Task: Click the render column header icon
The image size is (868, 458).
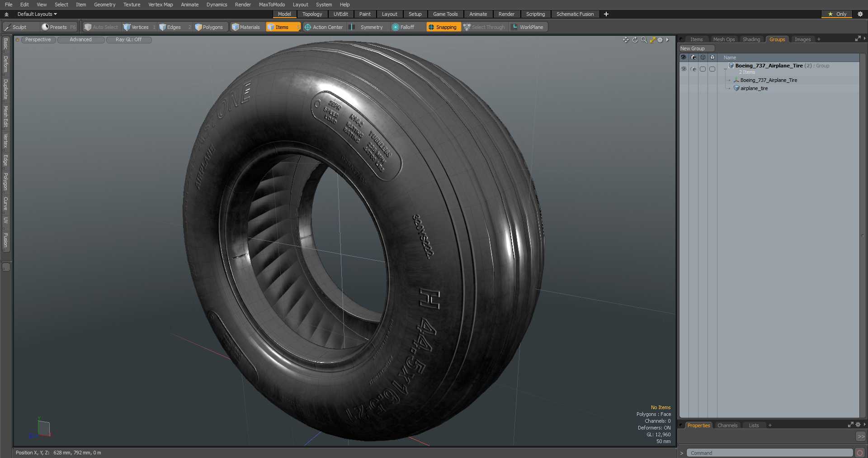Action: 693,57
